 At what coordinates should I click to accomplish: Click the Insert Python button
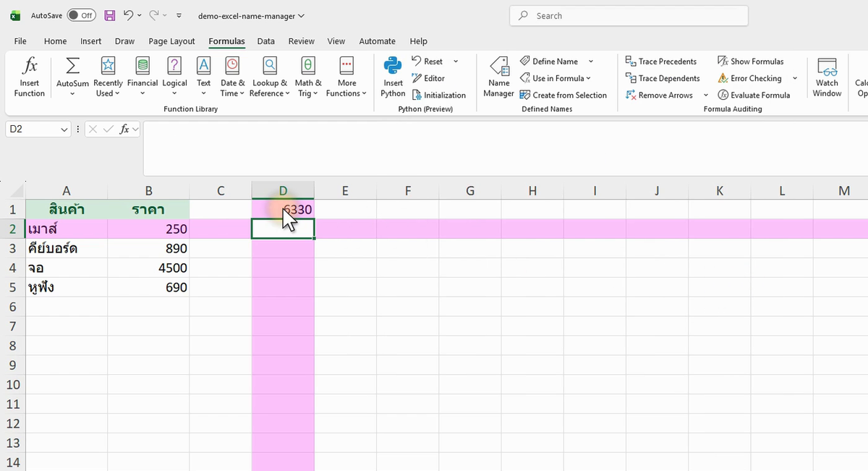click(393, 78)
